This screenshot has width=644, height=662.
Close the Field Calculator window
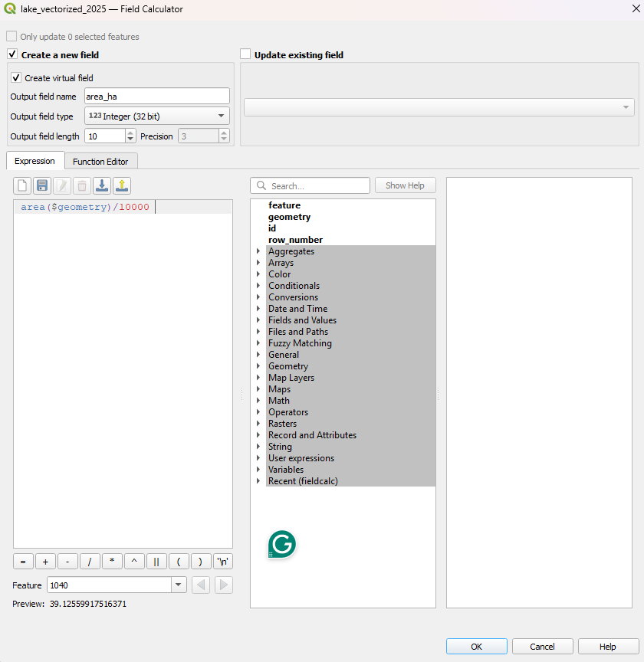point(636,8)
